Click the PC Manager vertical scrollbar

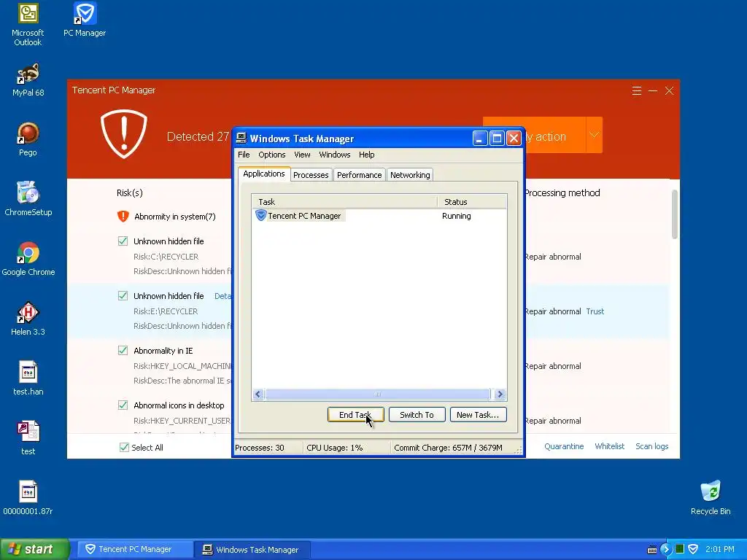(x=674, y=214)
